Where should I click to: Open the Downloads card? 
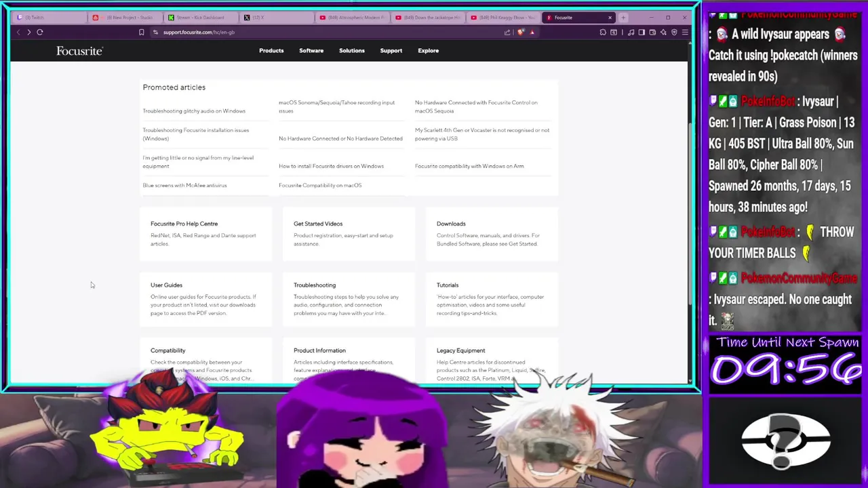492,234
